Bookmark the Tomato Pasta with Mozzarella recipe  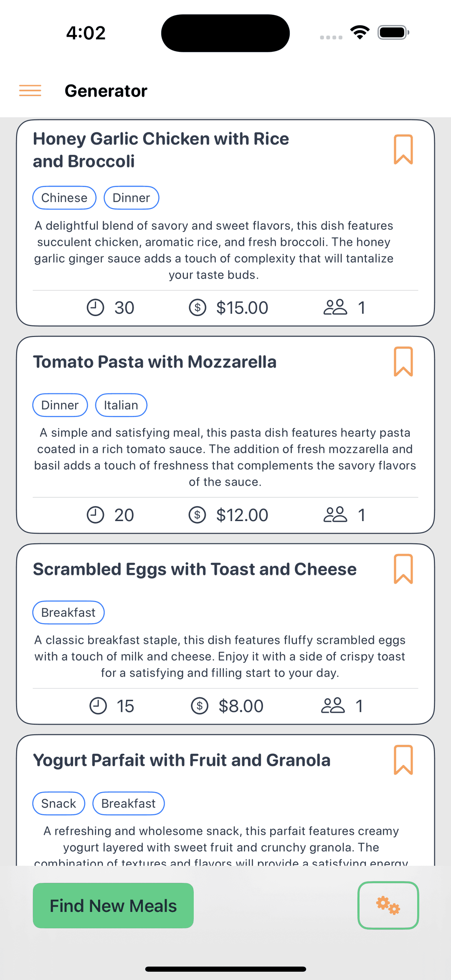[x=403, y=362]
